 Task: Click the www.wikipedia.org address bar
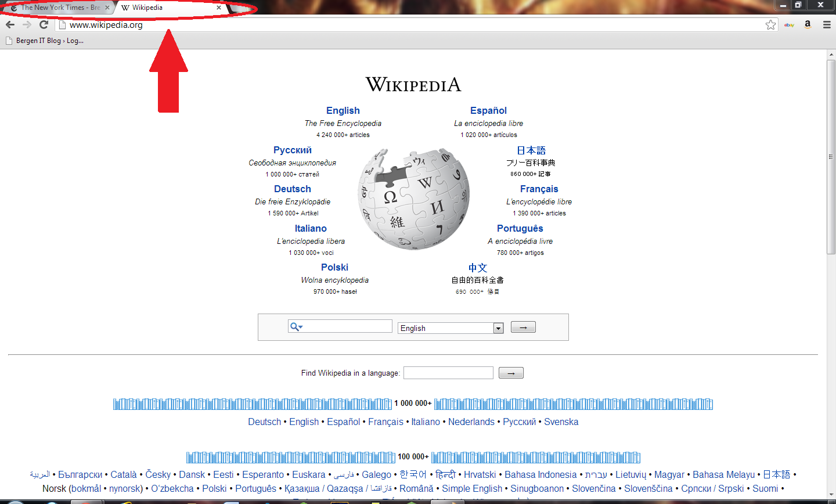pos(415,25)
